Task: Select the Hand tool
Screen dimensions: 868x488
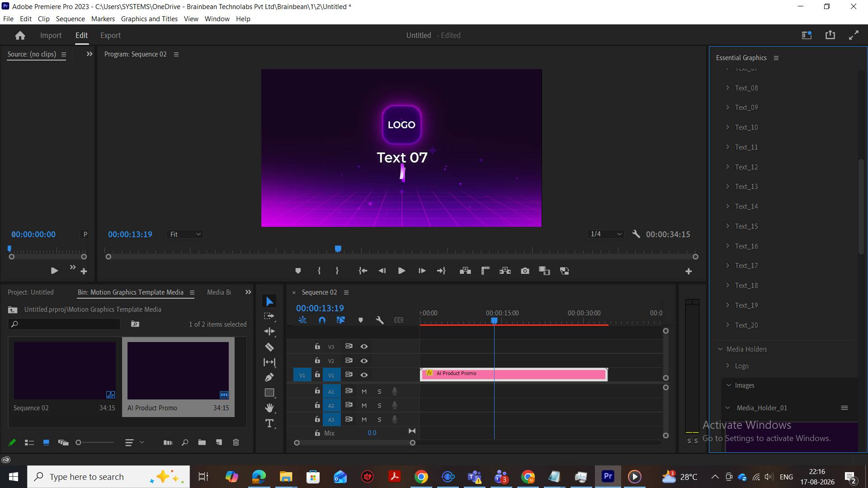Action: pos(269,408)
